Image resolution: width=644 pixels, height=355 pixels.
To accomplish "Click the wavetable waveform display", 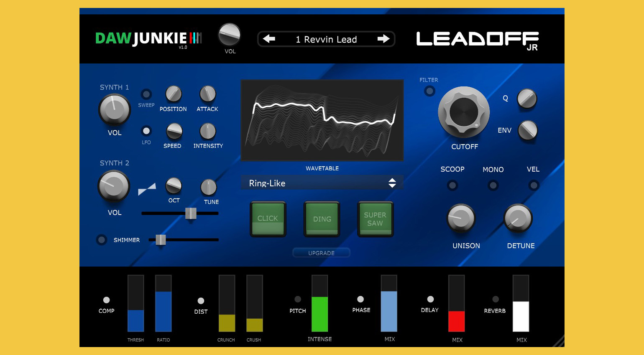I will tap(322, 120).
